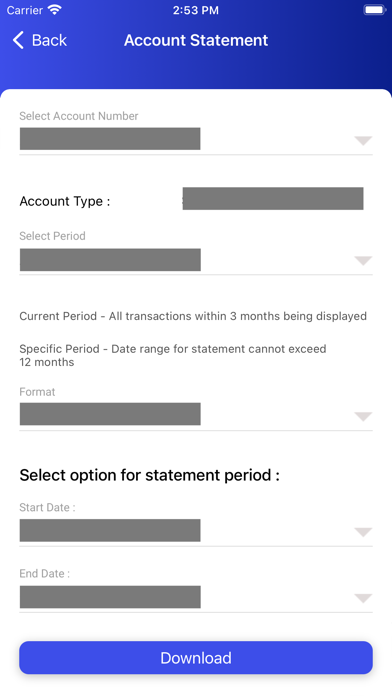This screenshot has height=696, width=392.
Task: Tap the Account Type value box
Action: click(273, 198)
